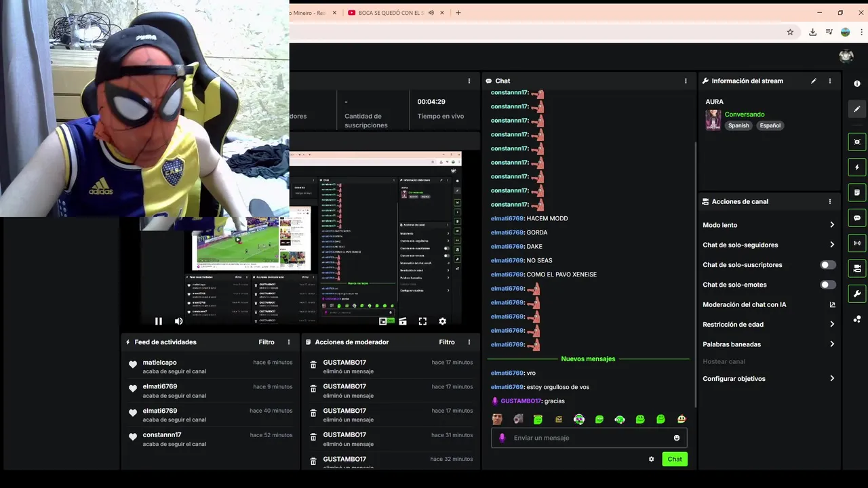868x488 pixels.
Task: Click AURA category thumbnail
Action: click(x=713, y=120)
